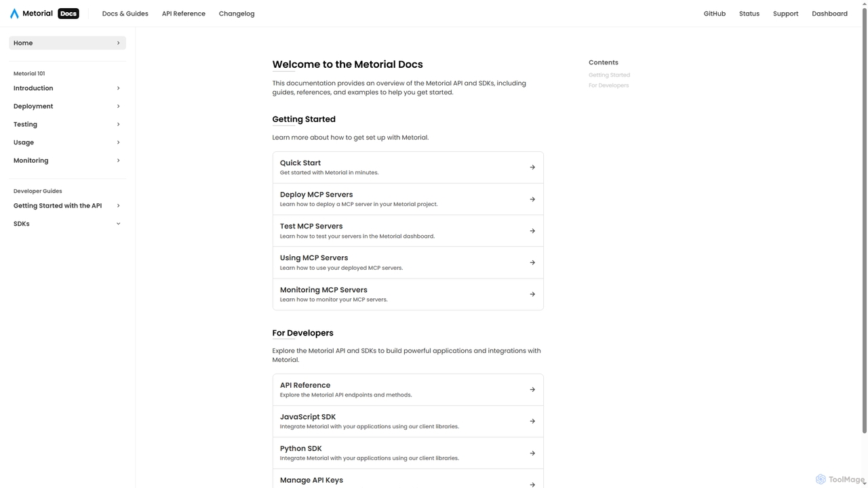
Task: Click the 'For Developers' section heading
Action: coord(303,333)
